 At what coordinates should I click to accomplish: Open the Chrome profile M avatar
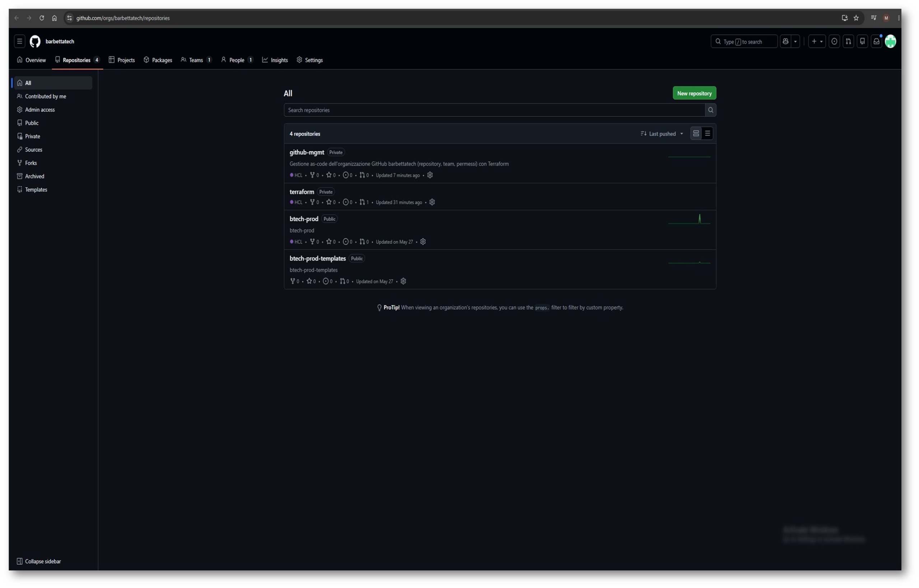tap(886, 18)
